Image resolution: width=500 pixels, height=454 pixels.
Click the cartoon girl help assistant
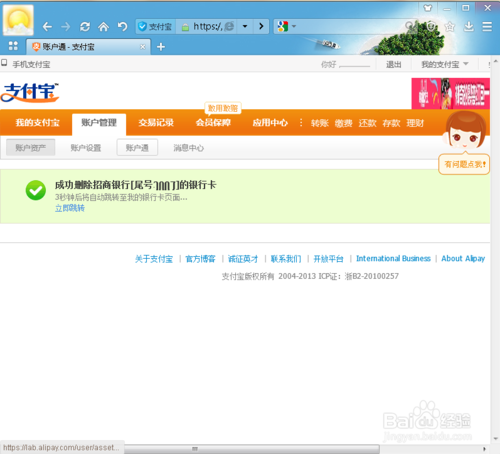[465, 131]
